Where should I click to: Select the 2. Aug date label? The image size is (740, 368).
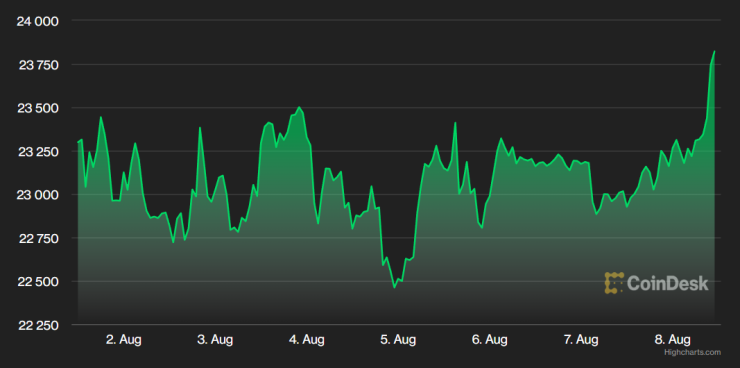(x=124, y=339)
